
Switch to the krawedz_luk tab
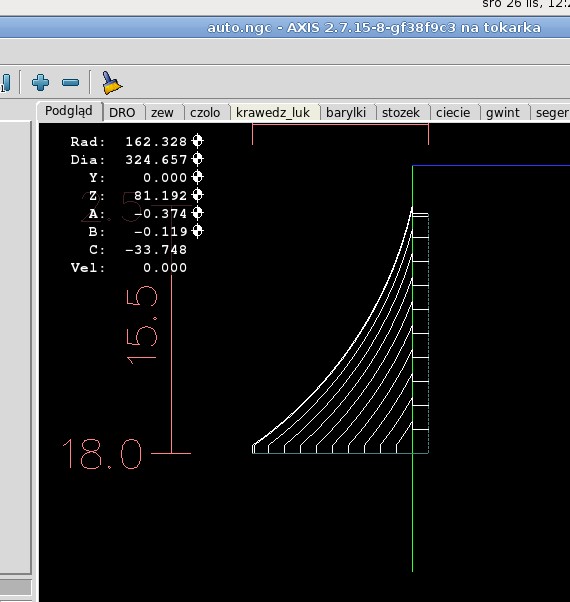click(x=273, y=112)
